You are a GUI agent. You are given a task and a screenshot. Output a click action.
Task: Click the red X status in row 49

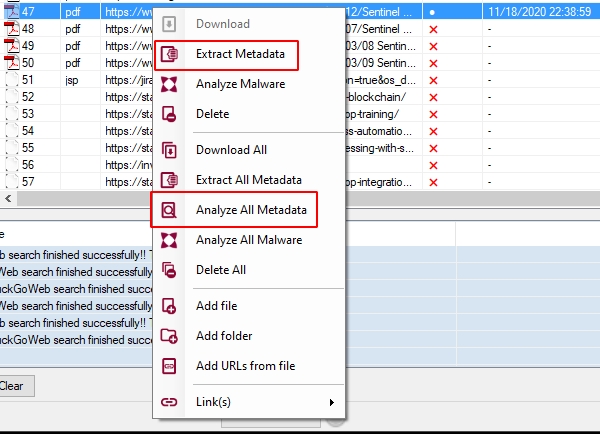433,46
